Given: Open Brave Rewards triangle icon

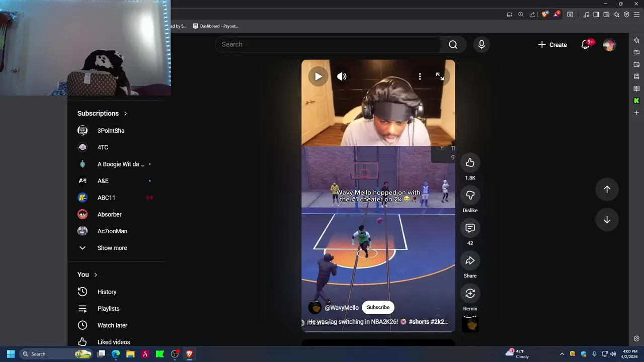Looking at the screenshot, I should pos(556,15).
